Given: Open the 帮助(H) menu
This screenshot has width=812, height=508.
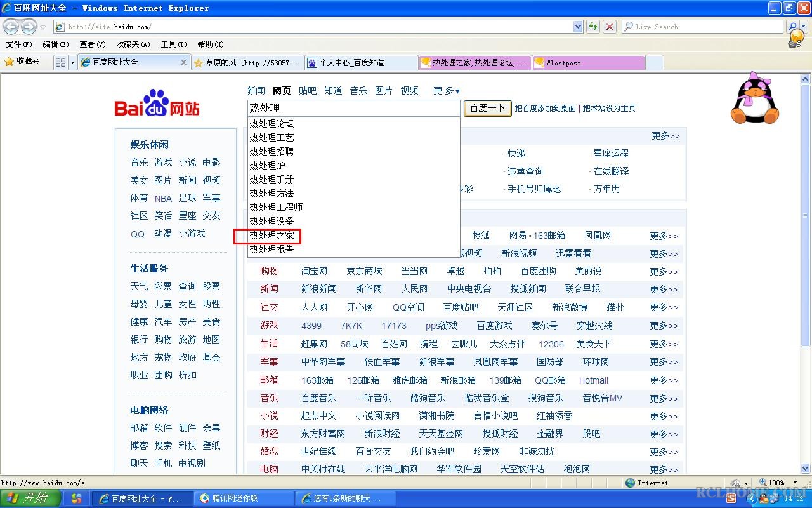Looking at the screenshot, I should [x=211, y=44].
